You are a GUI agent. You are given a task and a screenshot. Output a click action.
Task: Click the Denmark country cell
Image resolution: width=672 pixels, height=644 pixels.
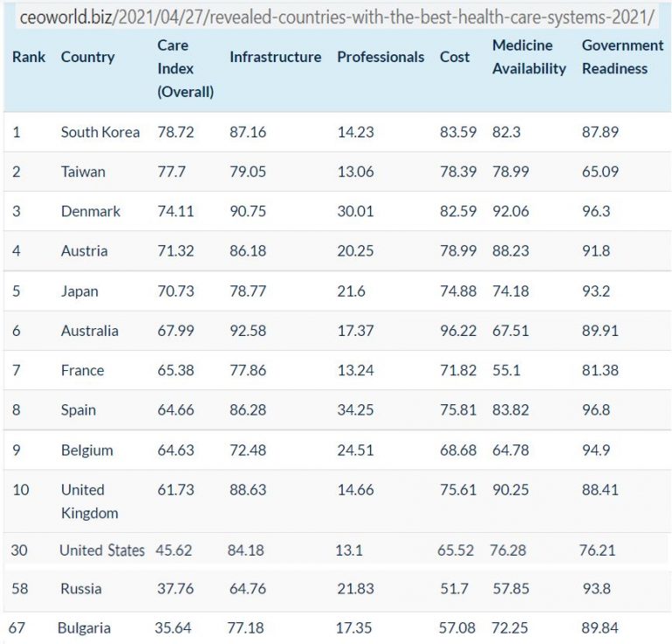click(90, 212)
